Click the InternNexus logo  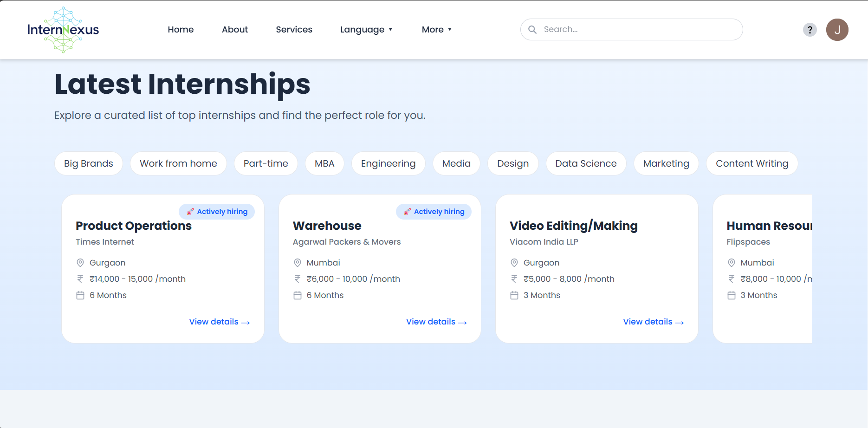click(63, 30)
